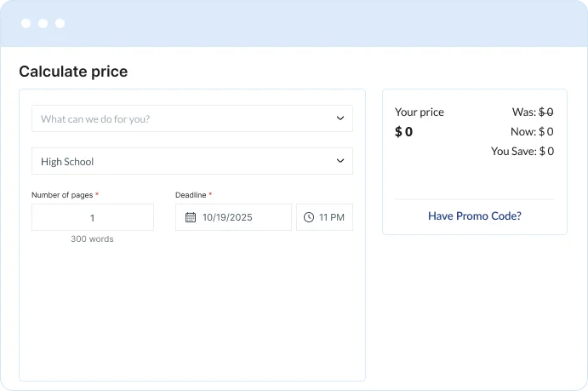
Task: Focus the Number of pages input box
Action: pyautogui.click(x=92, y=217)
